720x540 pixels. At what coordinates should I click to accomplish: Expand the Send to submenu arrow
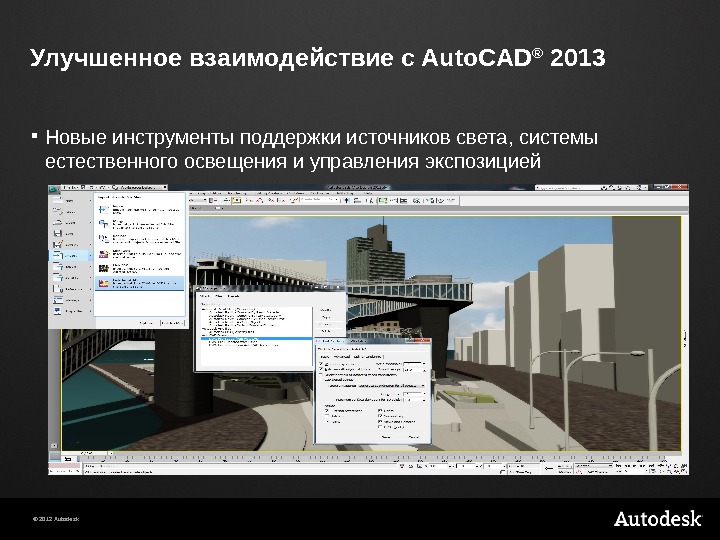pyautogui.click(x=90, y=277)
